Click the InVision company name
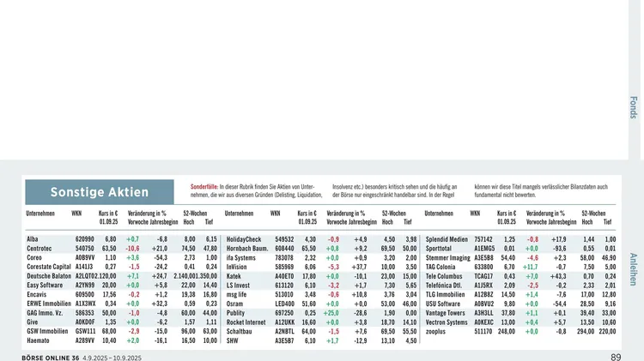The width and height of the screenshot is (644, 361). [x=237, y=267]
